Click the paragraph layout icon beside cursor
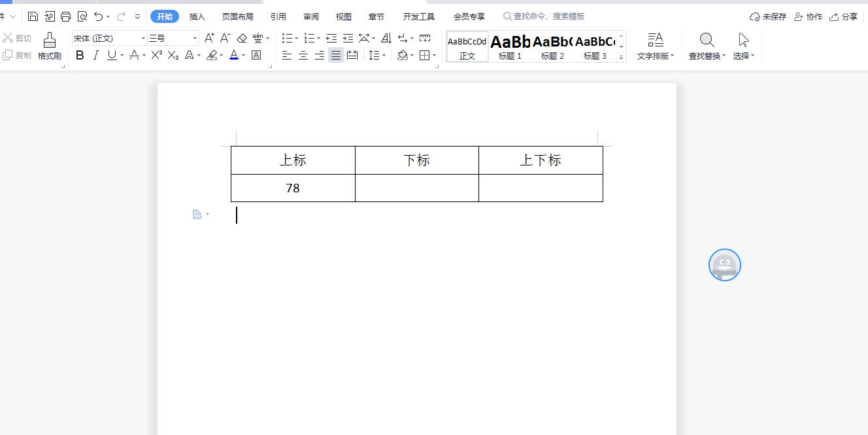868x435 pixels. tap(197, 215)
